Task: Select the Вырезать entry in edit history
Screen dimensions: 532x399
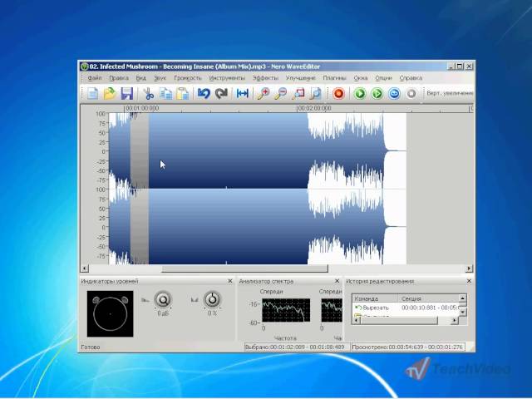Action: tap(376, 308)
